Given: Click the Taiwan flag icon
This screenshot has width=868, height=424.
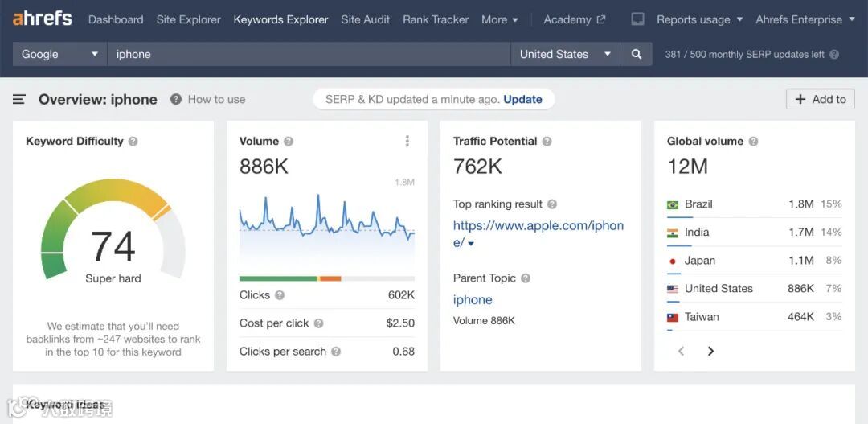Looking at the screenshot, I should click(x=673, y=318).
